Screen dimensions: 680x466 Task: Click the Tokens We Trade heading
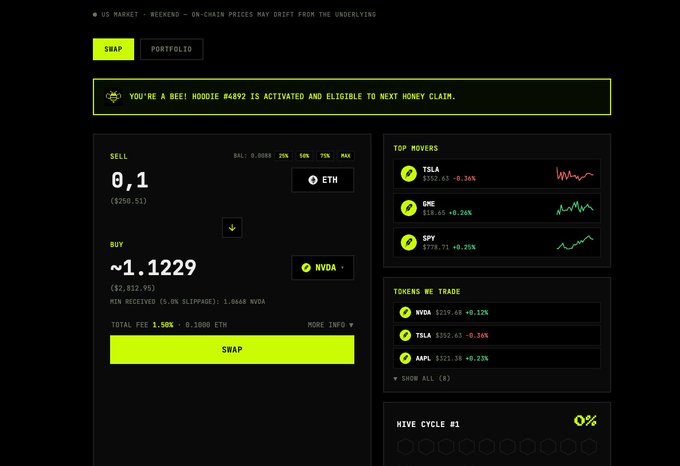[427, 292]
